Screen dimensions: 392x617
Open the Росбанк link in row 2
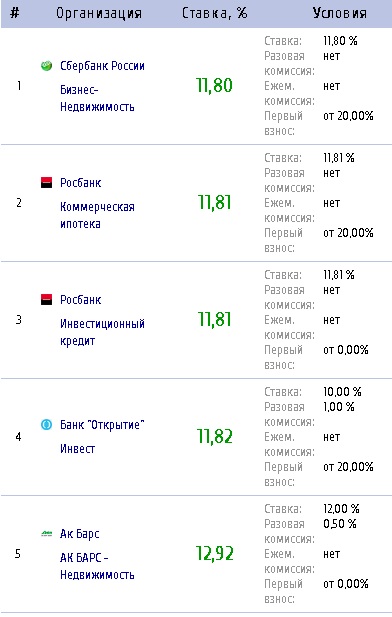(x=81, y=183)
